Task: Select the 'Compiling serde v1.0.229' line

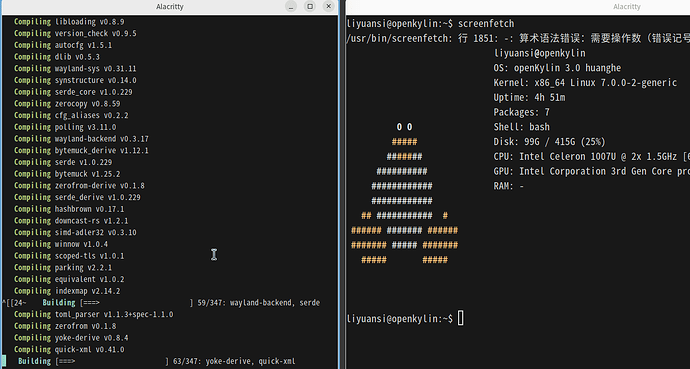Action: [63, 162]
